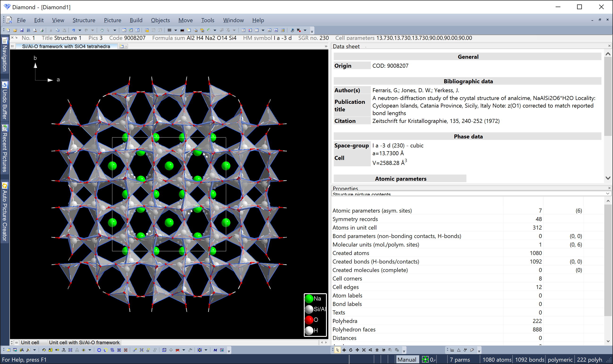Click the Save file toolbar icon
613x364 pixels.
pos(21,30)
